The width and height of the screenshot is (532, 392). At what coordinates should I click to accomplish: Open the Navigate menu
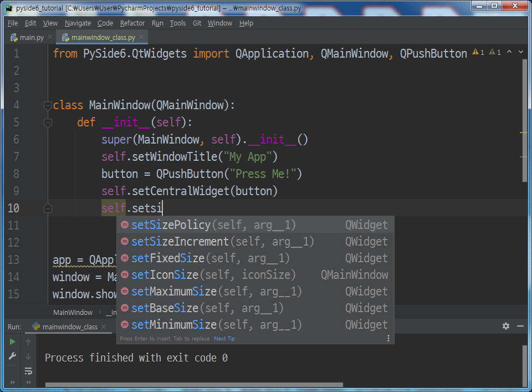pyautogui.click(x=78, y=23)
